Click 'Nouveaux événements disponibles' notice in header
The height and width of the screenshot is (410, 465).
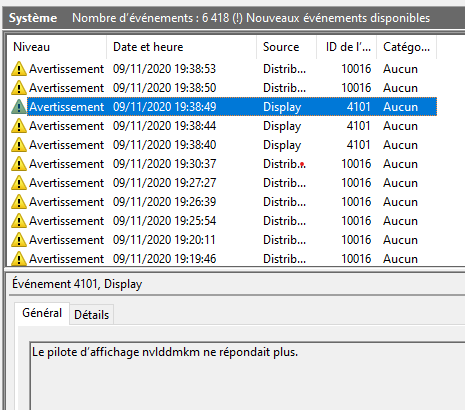(338, 18)
